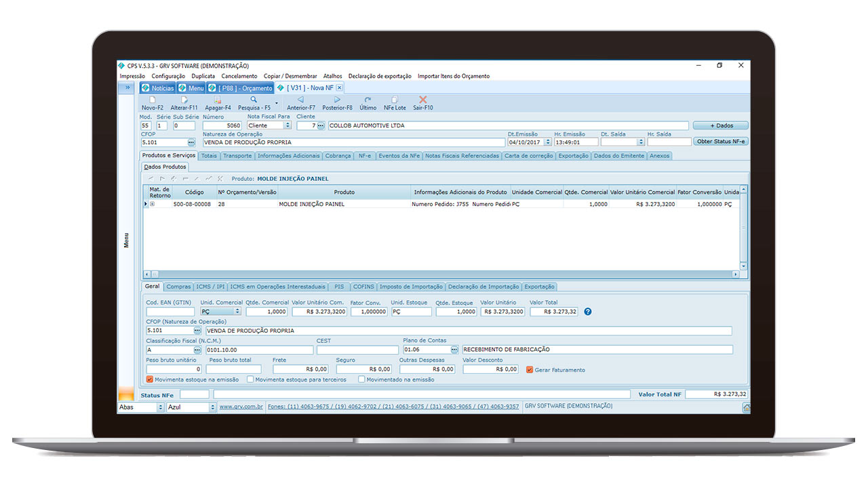868x488 pixels.
Task: Click the Cod. EAN (GTIN) field
Action: (170, 312)
